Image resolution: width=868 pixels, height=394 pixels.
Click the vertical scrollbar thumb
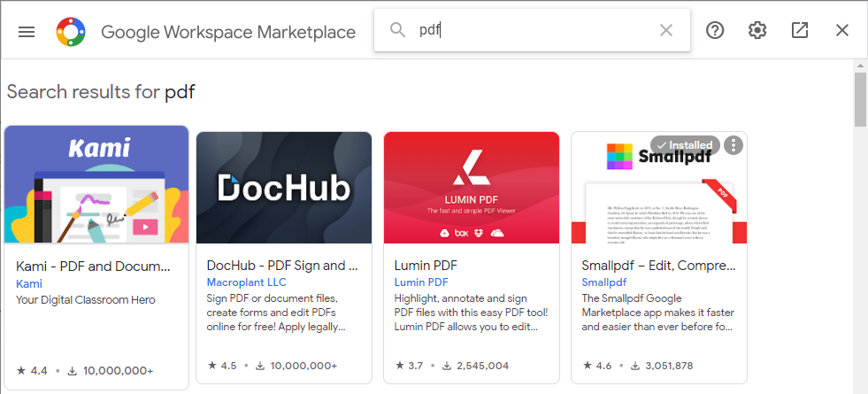860,100
